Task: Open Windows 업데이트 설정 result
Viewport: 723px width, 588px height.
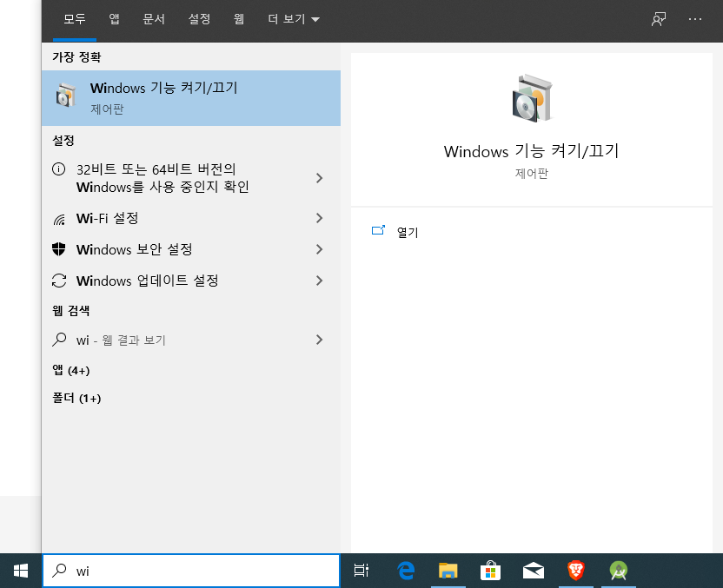Action: click(x=191, y=281)
